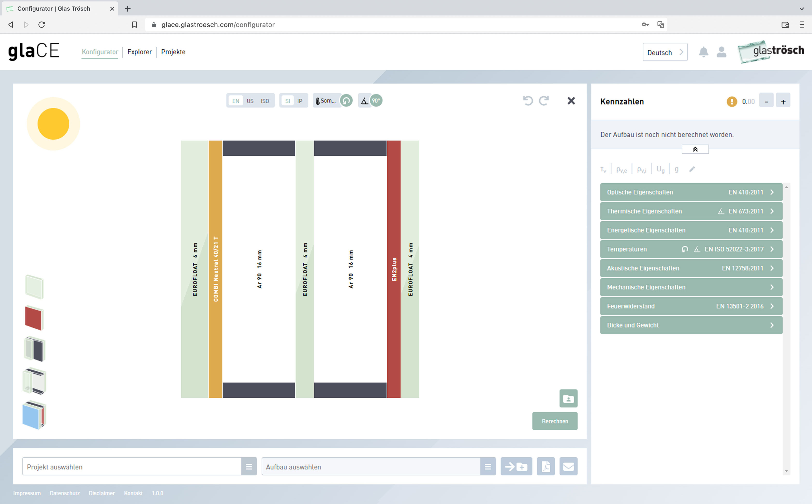Expand Dicke und Gewicht section
The width and height of the screenshot is (812, 504).
coord(691,325)
